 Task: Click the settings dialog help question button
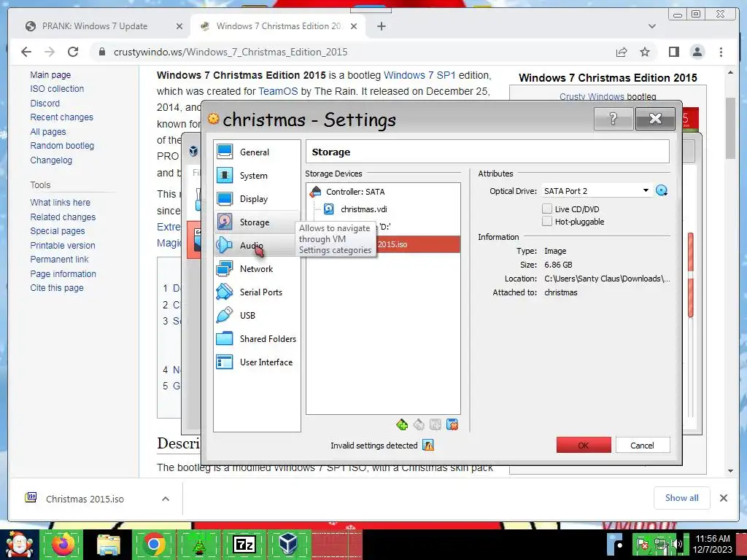click(613, 119)
